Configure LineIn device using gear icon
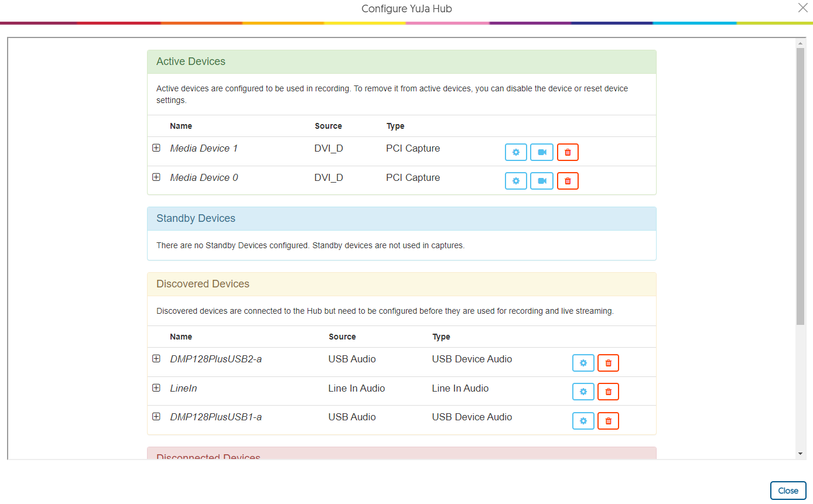This screenshot has width=813, height=504. pos(583,392)
